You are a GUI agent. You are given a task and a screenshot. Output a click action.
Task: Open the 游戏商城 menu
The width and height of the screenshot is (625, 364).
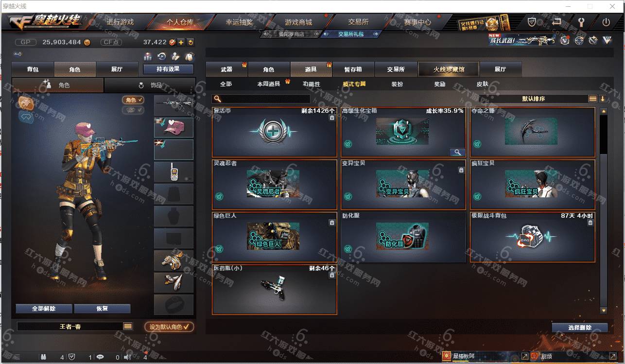tap(298, 22)
